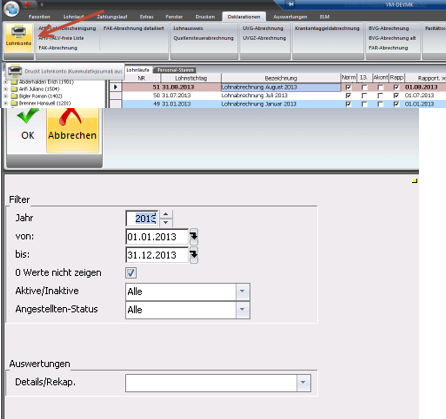
Task: Toggle Norm checkbox for Lohnabrechnung Juli 2013
Action: [x=348, y=96]
